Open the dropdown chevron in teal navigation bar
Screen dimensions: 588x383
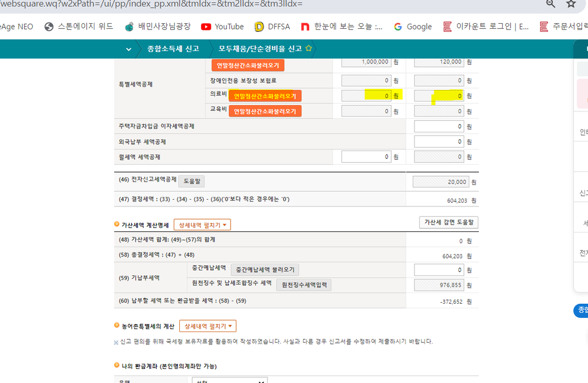point(129,49)
